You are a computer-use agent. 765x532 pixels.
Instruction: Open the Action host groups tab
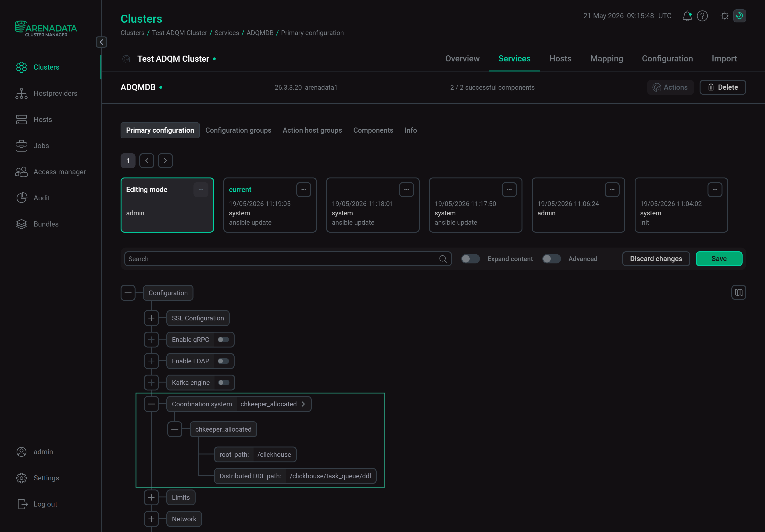click(312, 130)
